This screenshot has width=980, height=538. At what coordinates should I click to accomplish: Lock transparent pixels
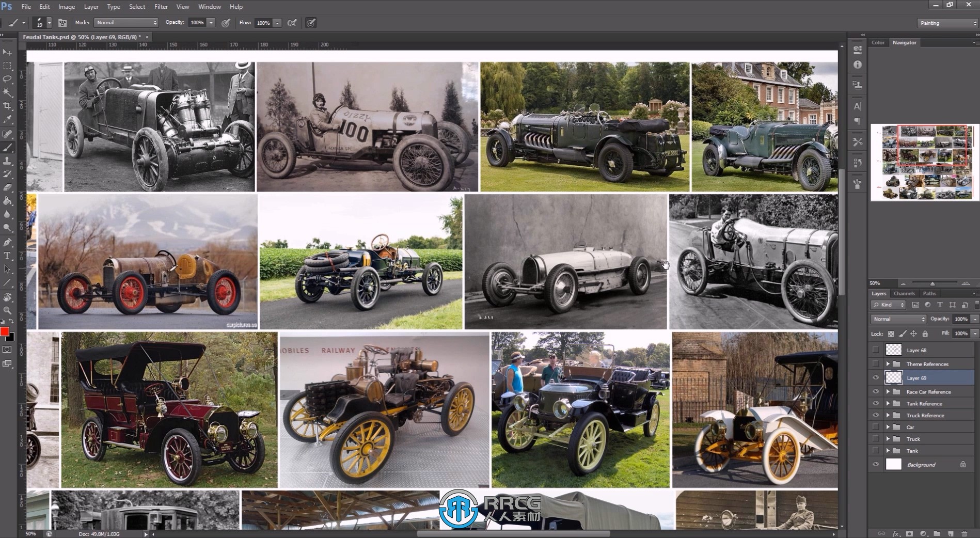pyautogui.click(x=891, y=334)
